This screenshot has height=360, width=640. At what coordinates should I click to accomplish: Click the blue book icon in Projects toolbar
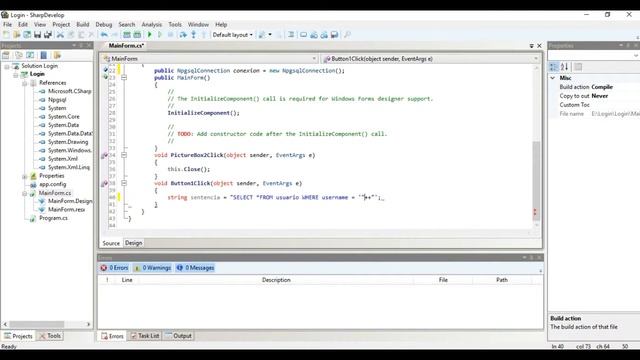44,55
